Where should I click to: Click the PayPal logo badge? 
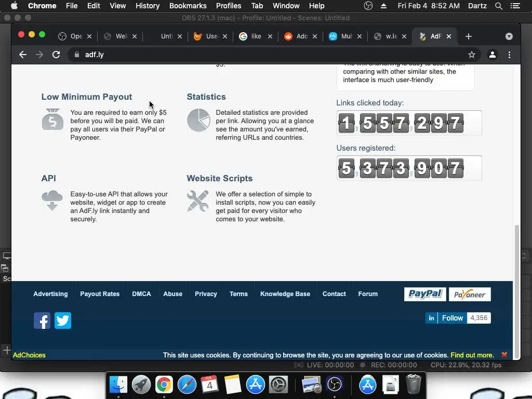[425, 294]
